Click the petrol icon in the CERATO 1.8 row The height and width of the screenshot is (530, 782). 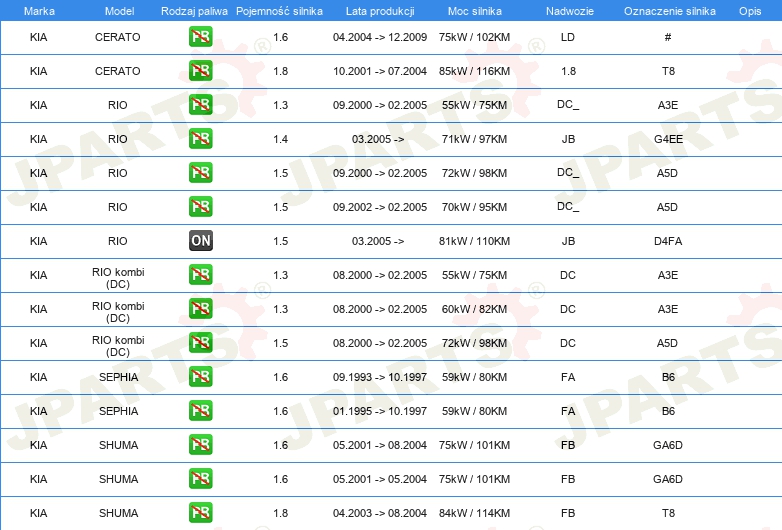(x=200, y=71)
